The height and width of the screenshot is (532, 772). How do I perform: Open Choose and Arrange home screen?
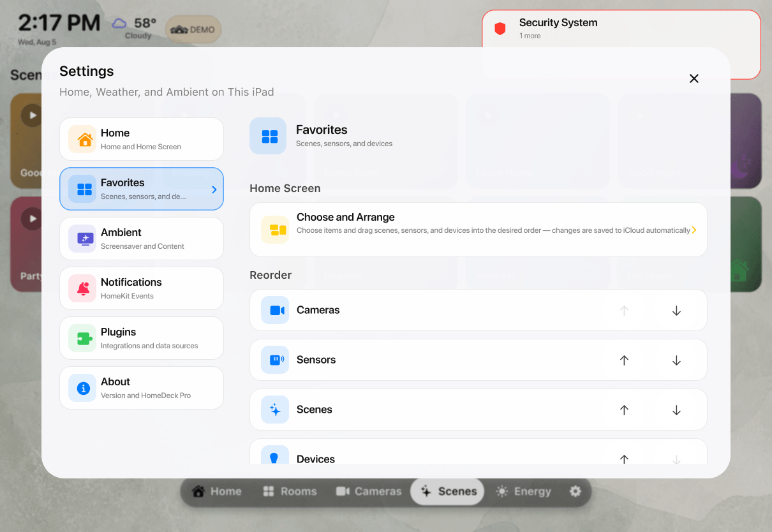pyautogui.click(x=478, y=230)
